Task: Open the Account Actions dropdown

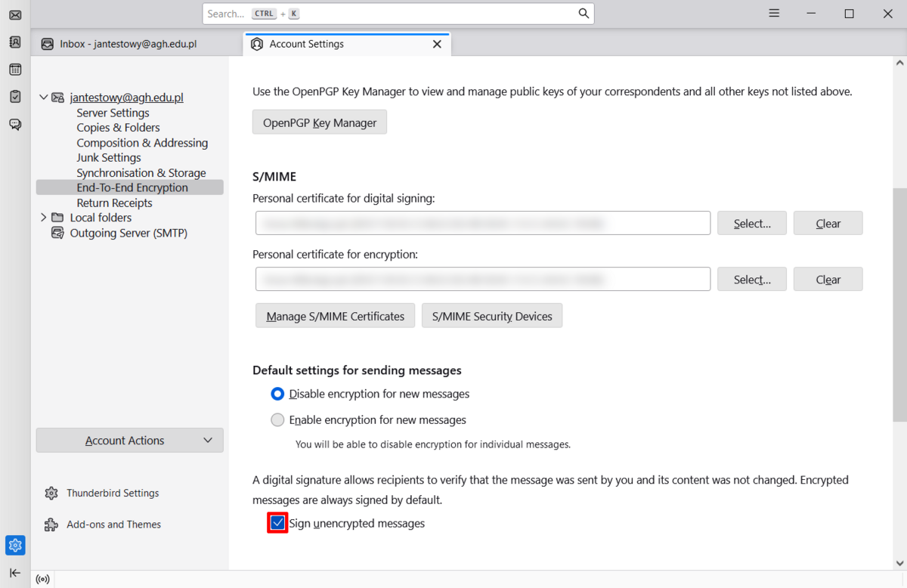Action: click(x=129, y=441)
